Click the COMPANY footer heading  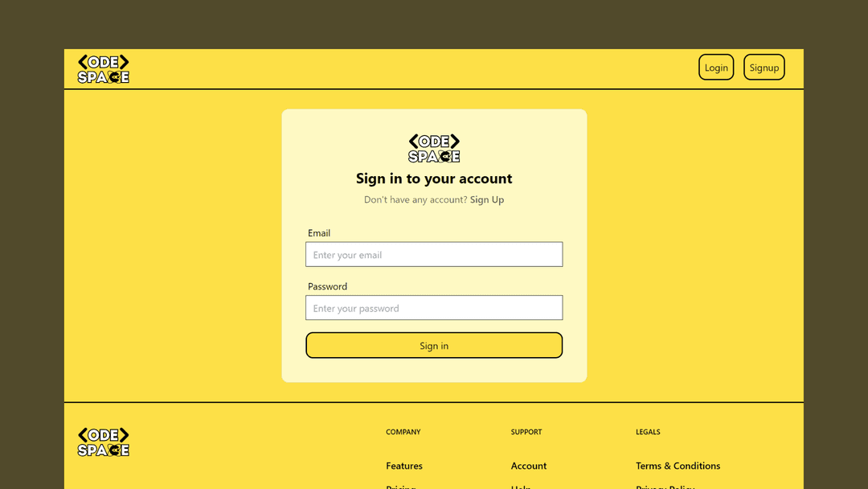click(x=403, y=432)
